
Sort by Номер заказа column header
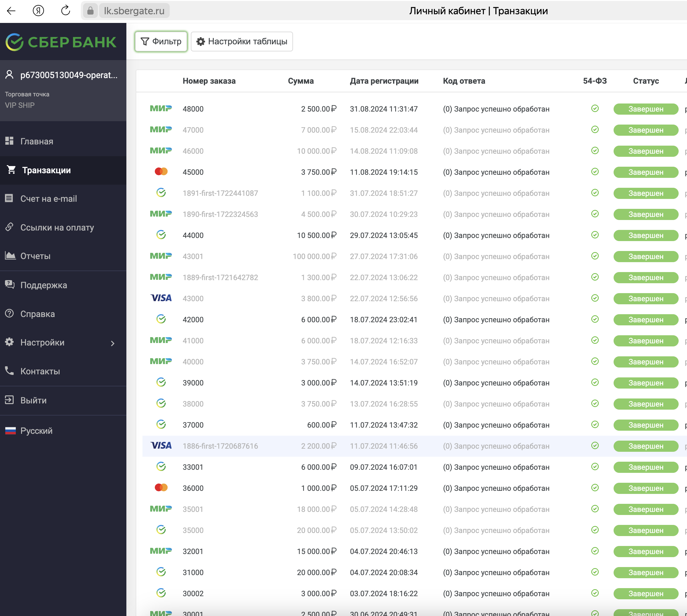[x=209, y=81]
